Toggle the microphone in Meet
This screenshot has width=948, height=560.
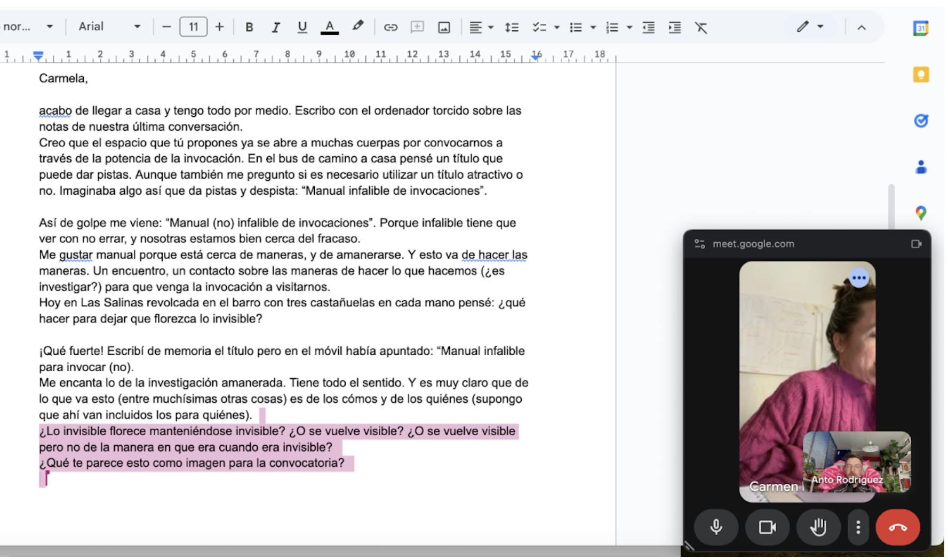coord(716,527)
